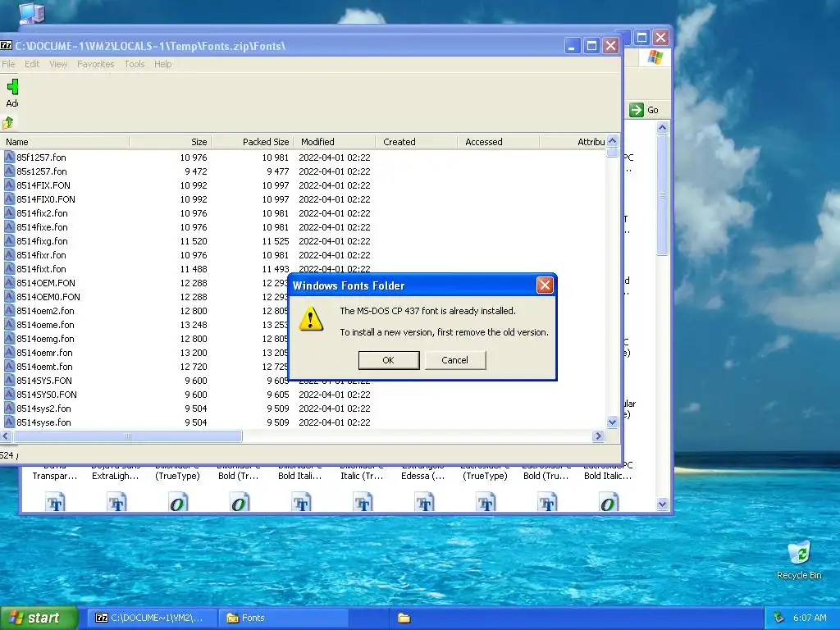Click scroll-up arrow in Fonts window
The height and width of the screenshot is (630, 840).
pyautogui.click(x=662, y=127)
